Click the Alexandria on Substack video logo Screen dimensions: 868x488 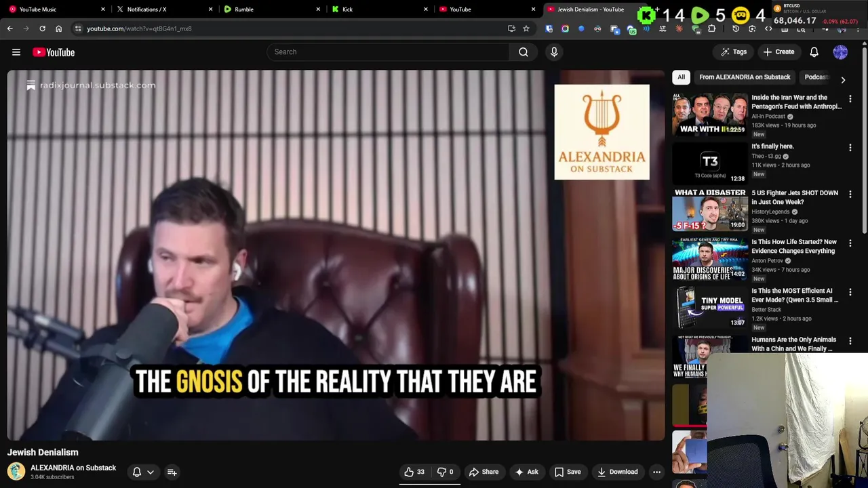click(x=601, y=132)
